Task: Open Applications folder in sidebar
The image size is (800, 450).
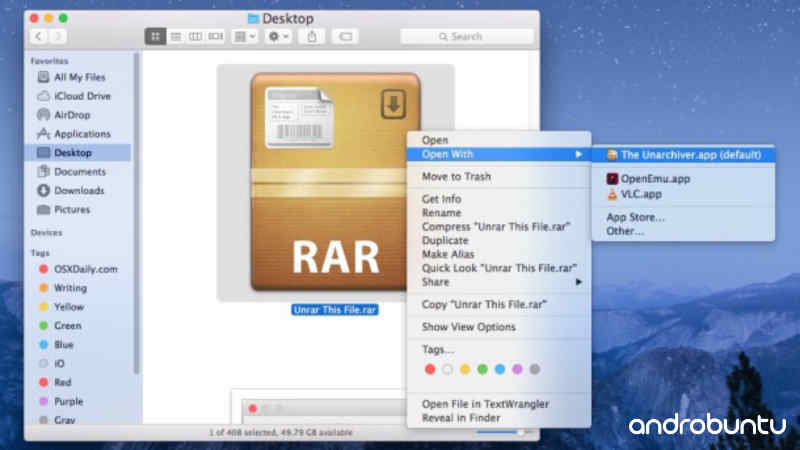Action: pyautogui.click(x=82, y=134)
